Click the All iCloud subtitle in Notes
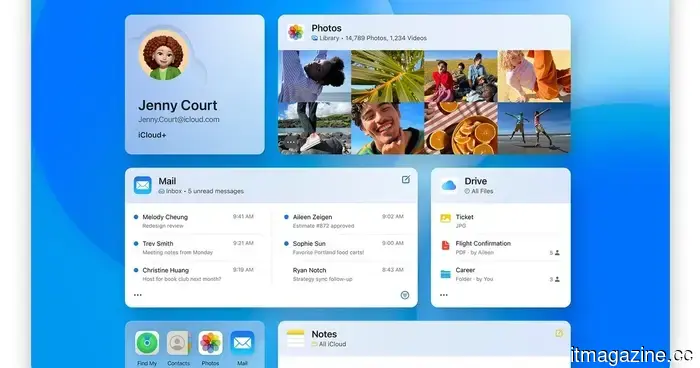Viewport: 700px width, 368px height. point(329,344)
